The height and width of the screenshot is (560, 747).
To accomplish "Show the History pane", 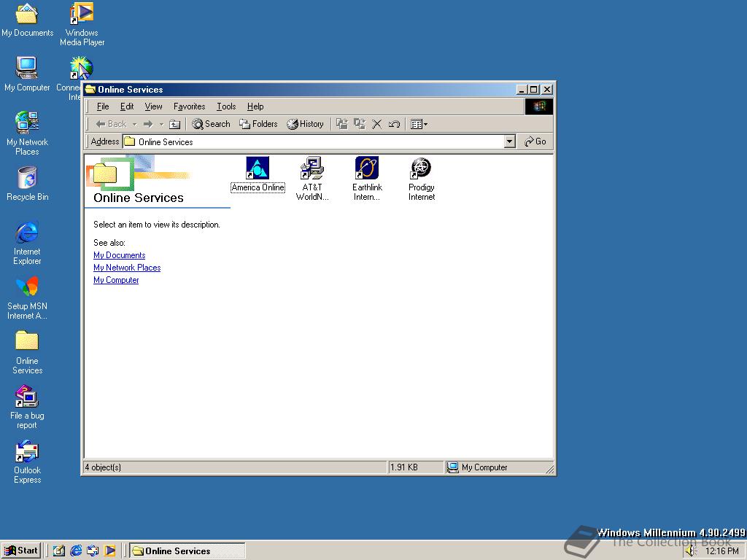I will pyautogui.click(x=305, y=124).
